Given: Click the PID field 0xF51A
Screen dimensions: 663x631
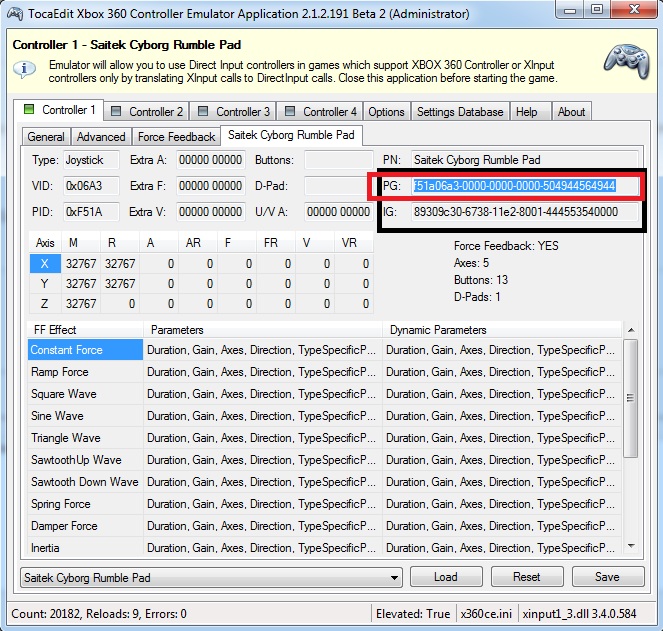Looking at the screenshot, I should 91,212.
